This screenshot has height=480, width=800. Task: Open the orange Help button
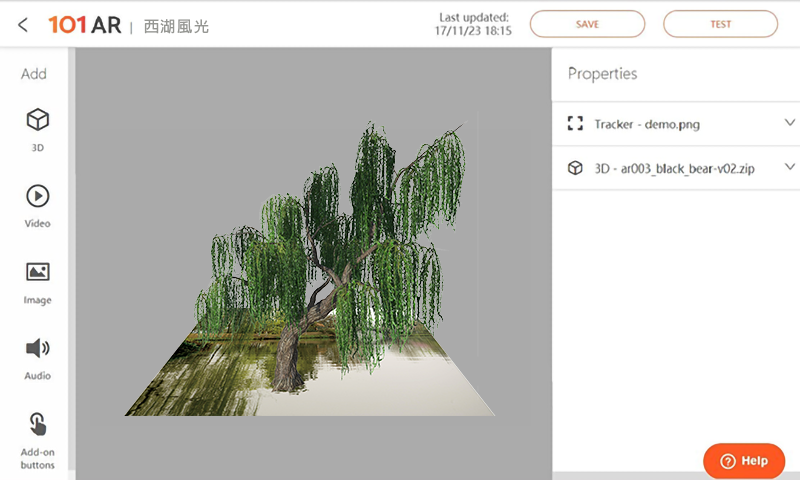(x=743, y=460)
